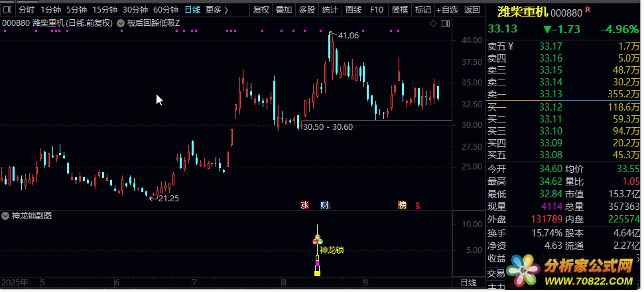Click the red R badge beside 000880
Image resolution: width=644 pixels, height=292 pixels.
pyautogui.click(x=588, y=9)
